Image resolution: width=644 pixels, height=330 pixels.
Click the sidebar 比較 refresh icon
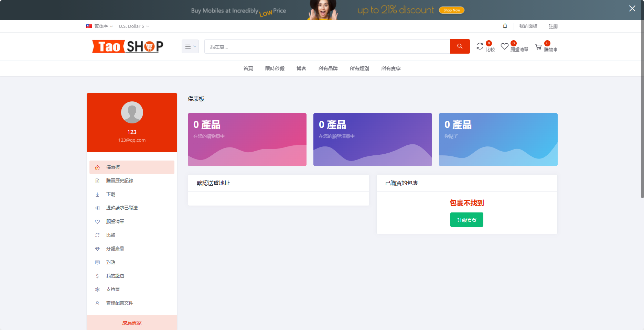coord(97,235)
